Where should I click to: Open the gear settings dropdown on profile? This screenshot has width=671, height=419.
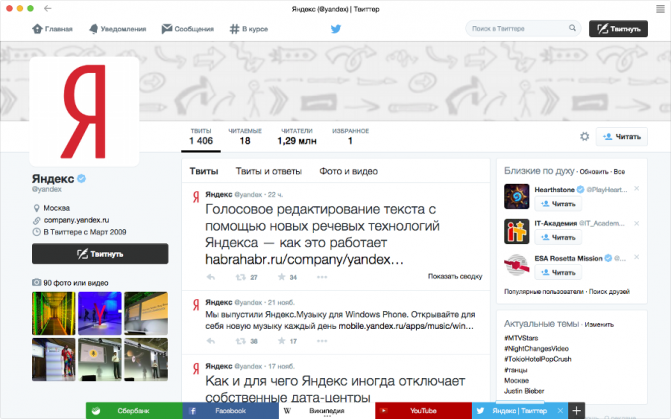pyautogui.click(x=584, y=137)
